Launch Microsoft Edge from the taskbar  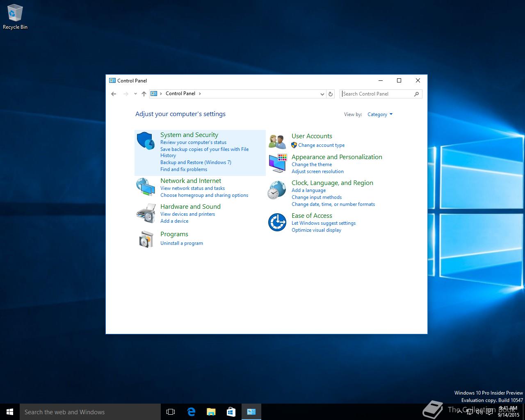(191, 412)
